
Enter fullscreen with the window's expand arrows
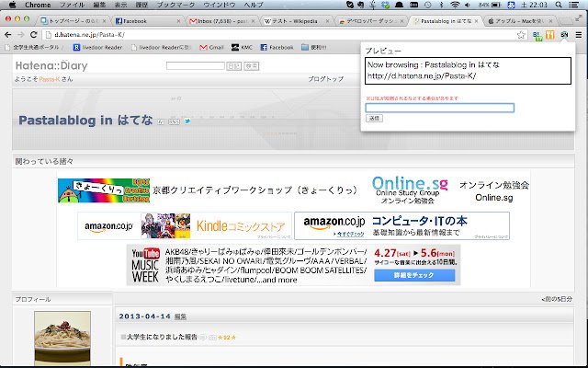(579, 18)
